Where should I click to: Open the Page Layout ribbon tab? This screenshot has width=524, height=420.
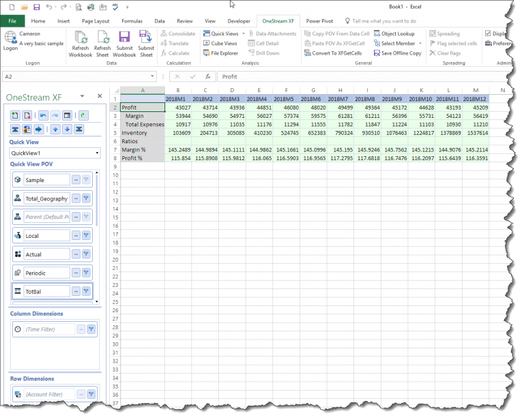(x=96, y=21)
